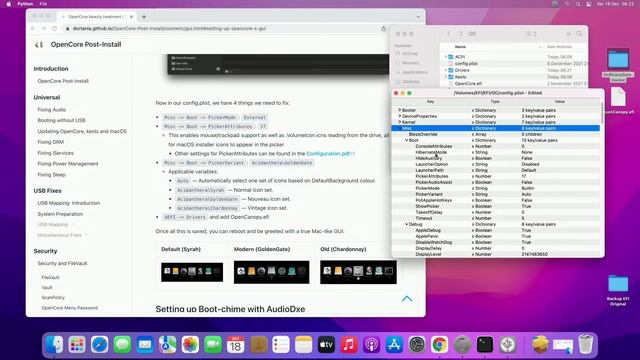Select OpenCore.efi file in Finder
Image resolution: width=640 pixels, height=360 pixels.
(x=468, y=84)
